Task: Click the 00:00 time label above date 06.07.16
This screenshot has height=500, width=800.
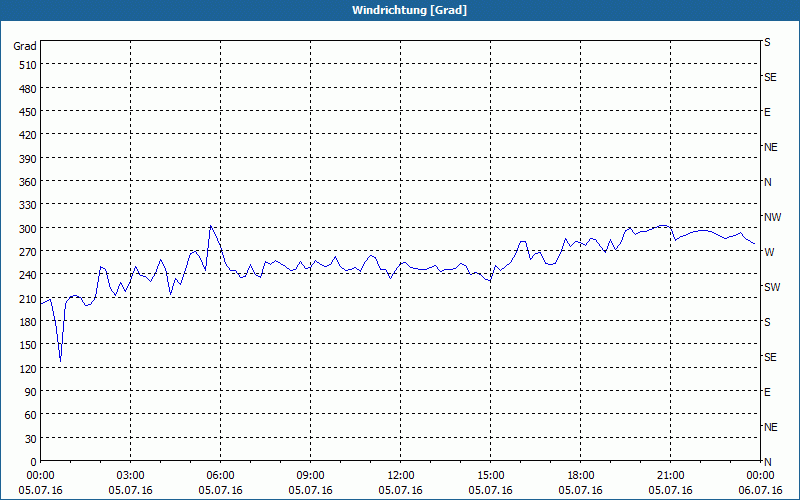Action: point(760,476)
